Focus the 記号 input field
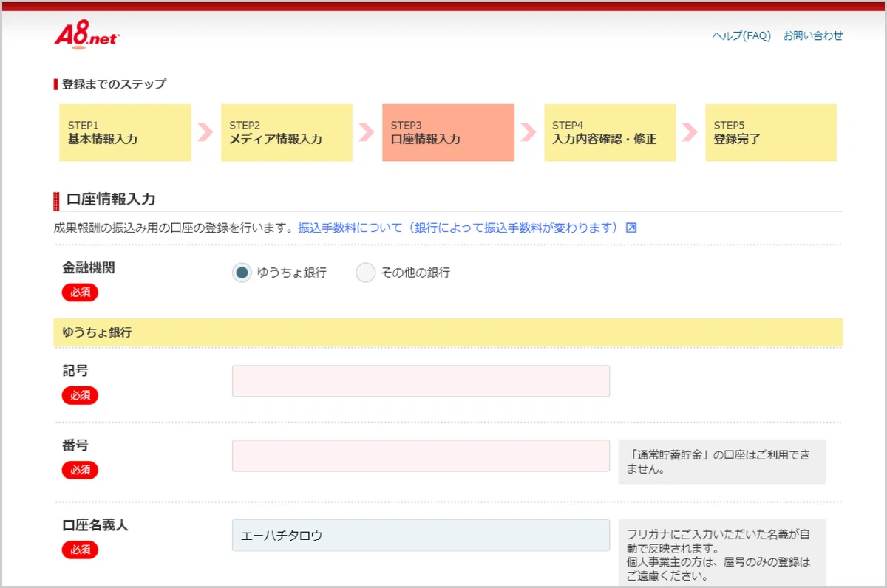The height and width of the screenshot is (588, 887). (x=421, y=381)
